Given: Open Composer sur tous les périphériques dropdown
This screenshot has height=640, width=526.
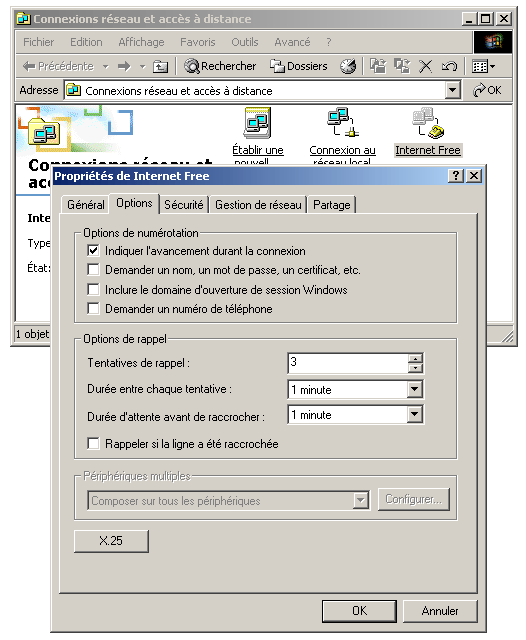Looking at the screenshot, I should (x=360, y=500).
